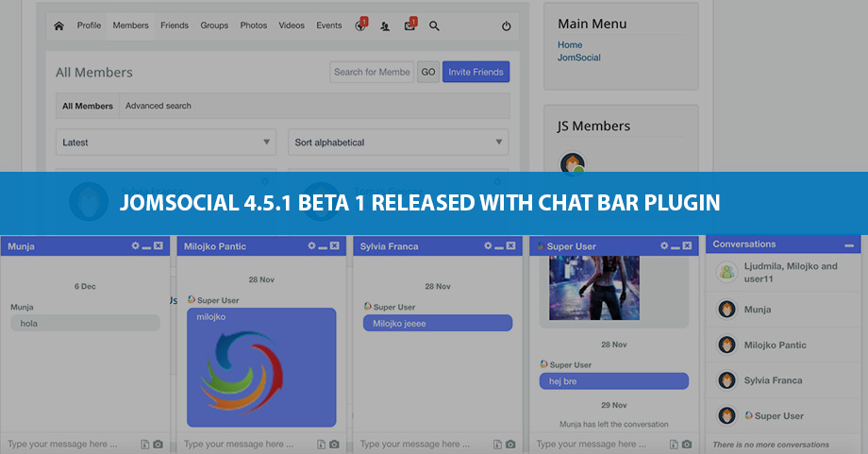Open the Latest filter dropdown
The image size is (868, 454).
click(165, 143)
